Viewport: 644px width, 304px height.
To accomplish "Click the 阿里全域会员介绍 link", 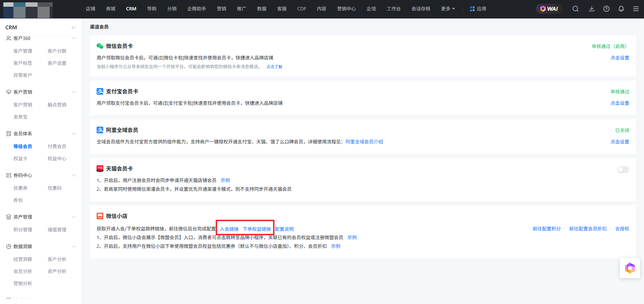I will [x=364, y=142].
